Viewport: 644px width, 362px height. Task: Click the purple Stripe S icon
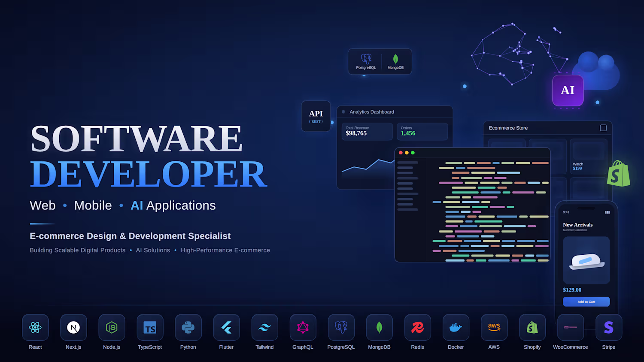click(x=608, y=328)
